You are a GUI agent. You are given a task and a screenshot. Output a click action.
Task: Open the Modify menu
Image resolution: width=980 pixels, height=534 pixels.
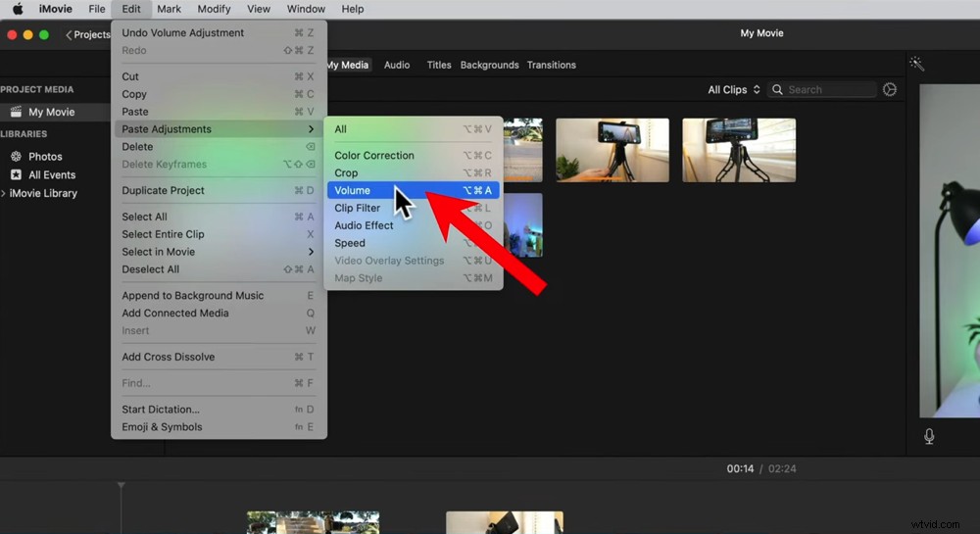[x=214, y=9]
